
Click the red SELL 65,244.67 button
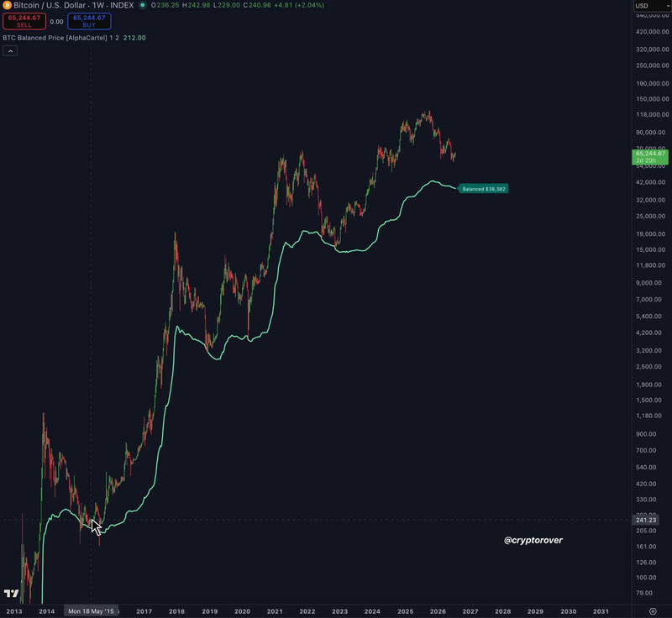coord(24,21)
